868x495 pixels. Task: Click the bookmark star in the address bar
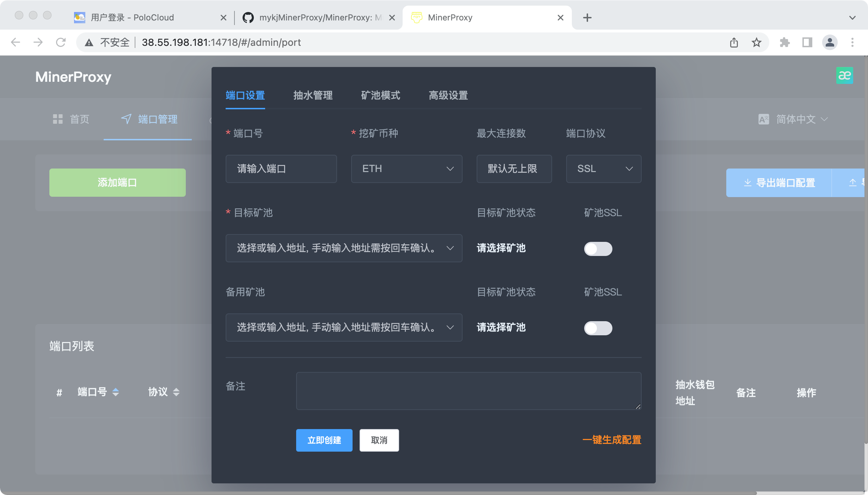coord(756,42)
